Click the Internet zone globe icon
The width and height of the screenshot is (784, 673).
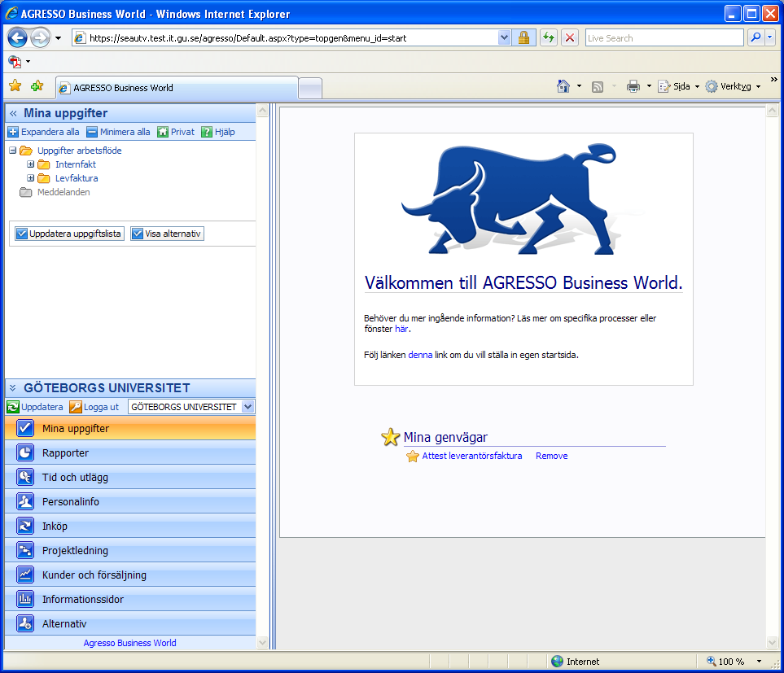558,662
